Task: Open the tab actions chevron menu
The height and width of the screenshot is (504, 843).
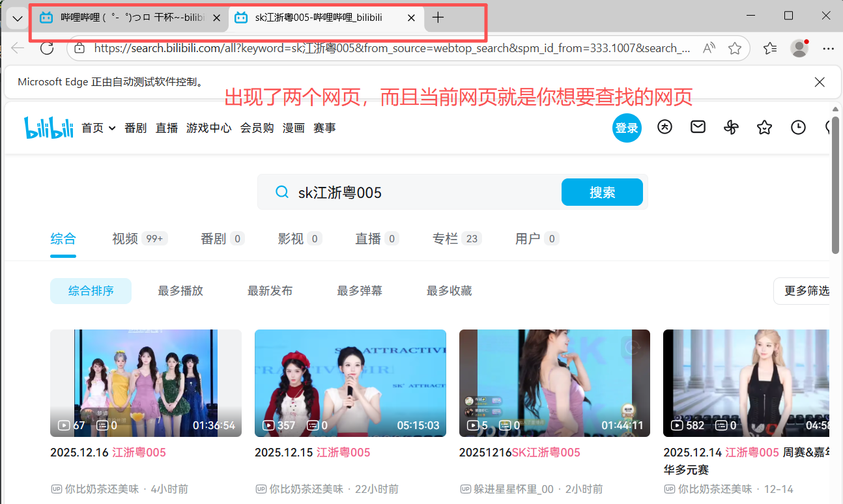Action: click(18, 18)
